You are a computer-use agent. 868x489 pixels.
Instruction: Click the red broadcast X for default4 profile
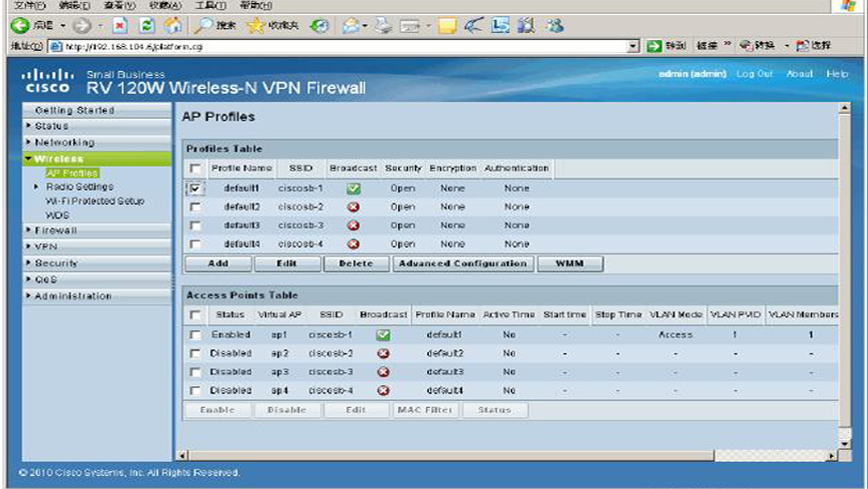point(353,244)
